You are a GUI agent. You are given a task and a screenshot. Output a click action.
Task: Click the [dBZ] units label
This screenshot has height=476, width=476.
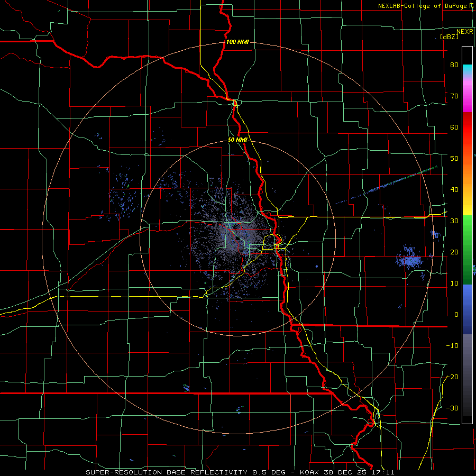click(x=449, y=37)
